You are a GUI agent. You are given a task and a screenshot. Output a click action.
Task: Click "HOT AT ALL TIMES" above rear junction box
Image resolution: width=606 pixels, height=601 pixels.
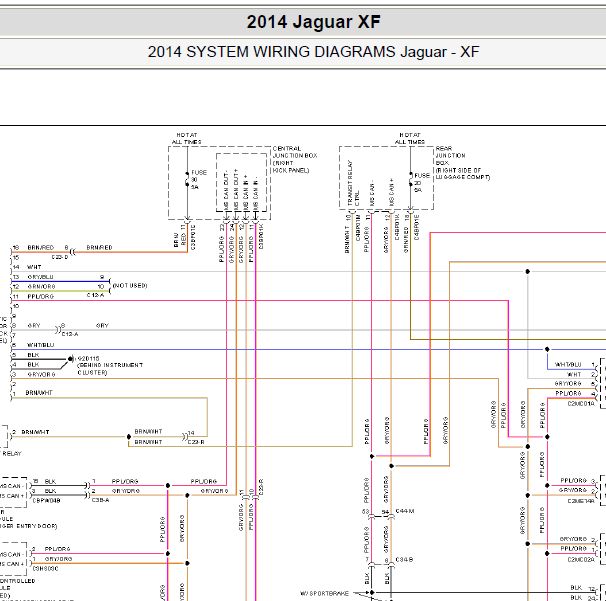pos(410,138)
